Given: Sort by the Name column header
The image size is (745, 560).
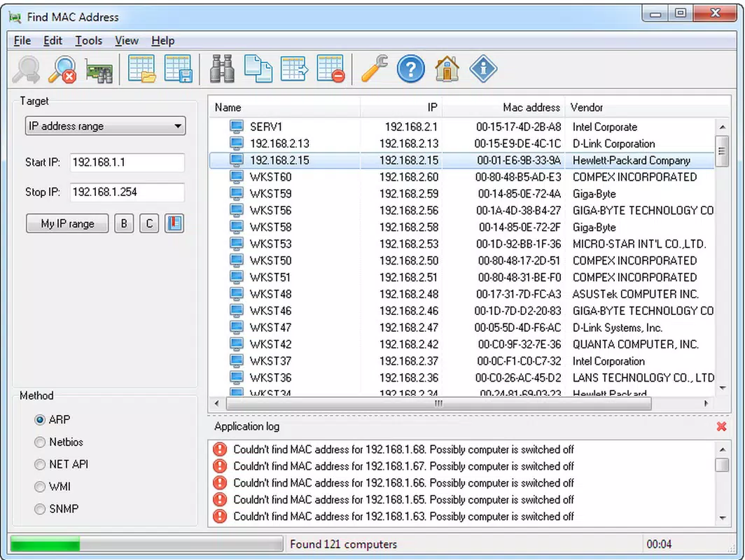Looking at the screenshot, I should [284, 108].
